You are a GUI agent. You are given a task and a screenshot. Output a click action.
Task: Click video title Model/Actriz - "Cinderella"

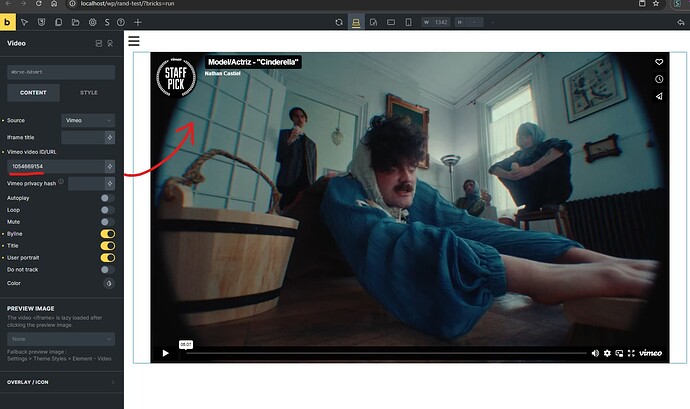pyautogui.click(x=253, y=62)
